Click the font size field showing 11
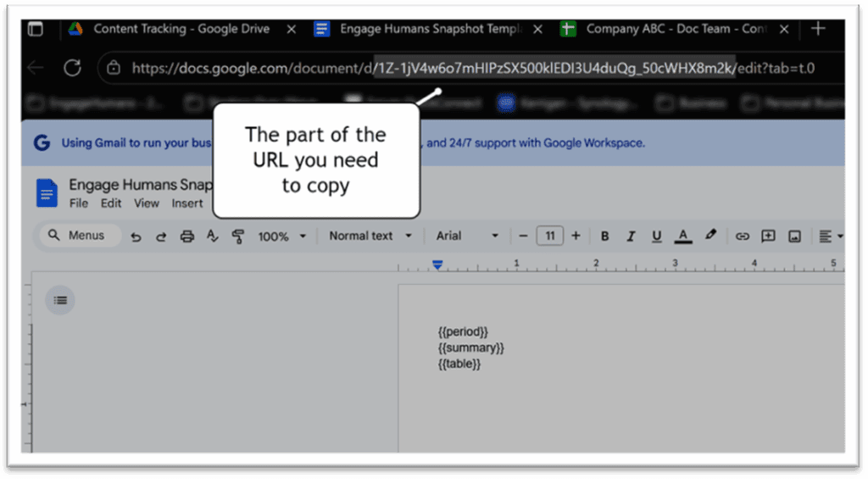The width and height of the screenshot is (868, 479). coord(549,236)
